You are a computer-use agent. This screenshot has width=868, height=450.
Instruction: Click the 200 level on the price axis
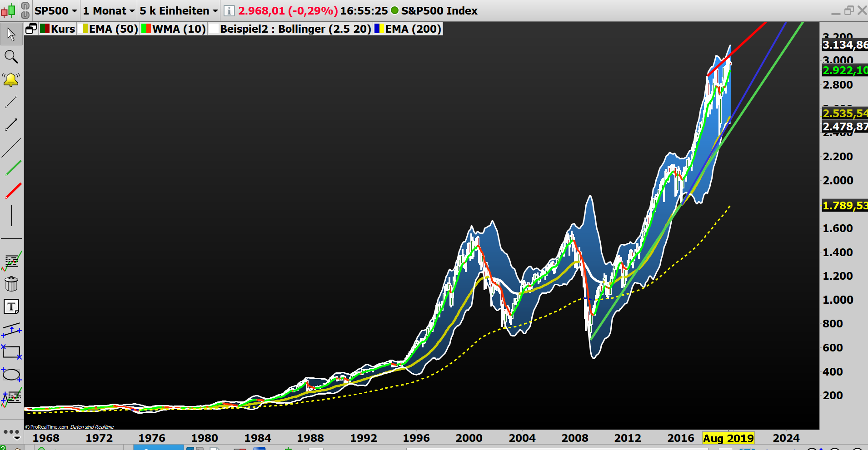[x=833, y=396]
